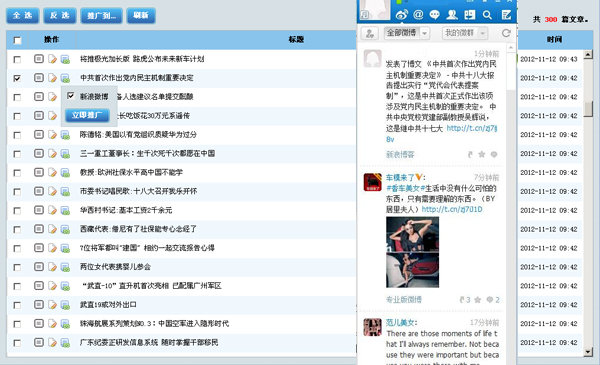
Task: Open 车模来了 user profile link
Action: click(400, 178)
